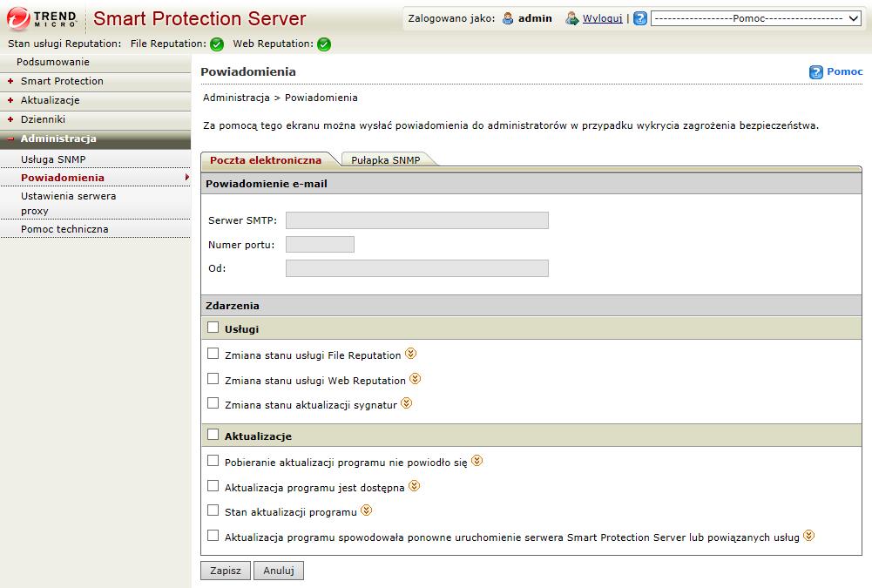Expand details icon for server restart event
Image resolution: width=872 pixels, height=588 pixels.
click(x=809, y=535)
